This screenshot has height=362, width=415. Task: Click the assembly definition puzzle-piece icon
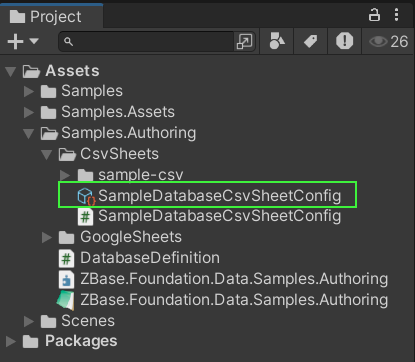[66, 279]
